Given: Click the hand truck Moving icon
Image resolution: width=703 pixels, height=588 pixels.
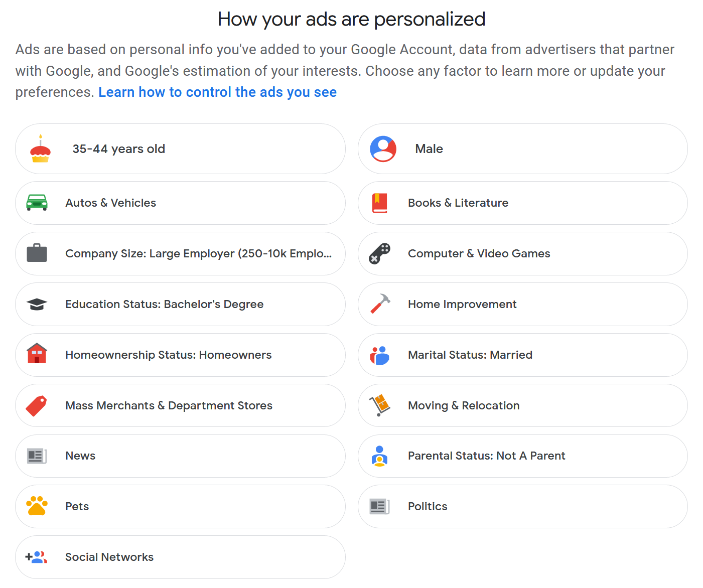Looking at the screenshot, I should 380,405.
